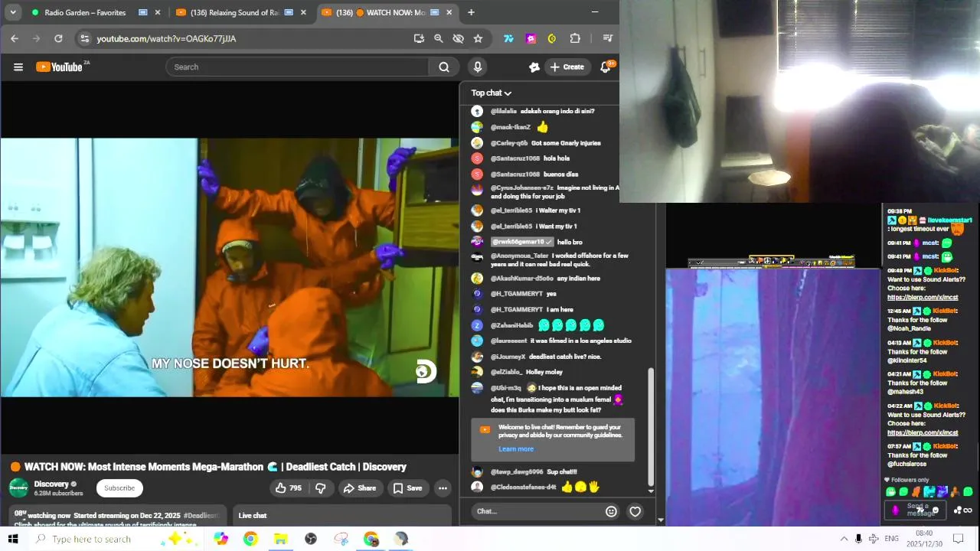Open the Windows notification center icon
Image resolution: width=980 pixels, height=551 pixels.
point(957,539)
